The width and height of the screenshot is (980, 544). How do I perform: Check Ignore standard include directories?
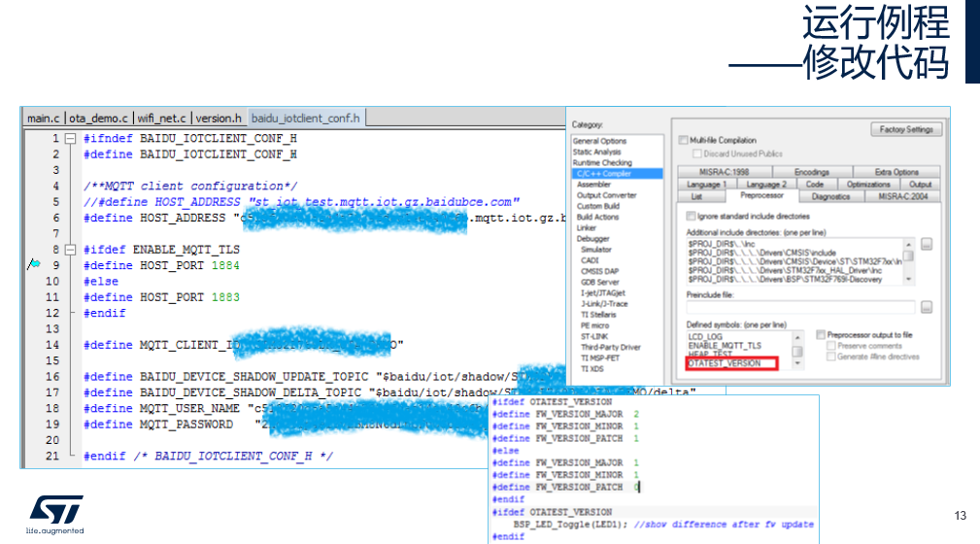(x=691, y=216)
